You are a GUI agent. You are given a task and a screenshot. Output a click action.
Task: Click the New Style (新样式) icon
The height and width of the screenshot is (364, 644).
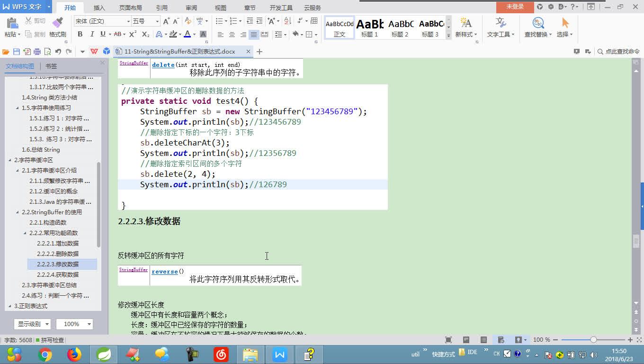(466, 27)
